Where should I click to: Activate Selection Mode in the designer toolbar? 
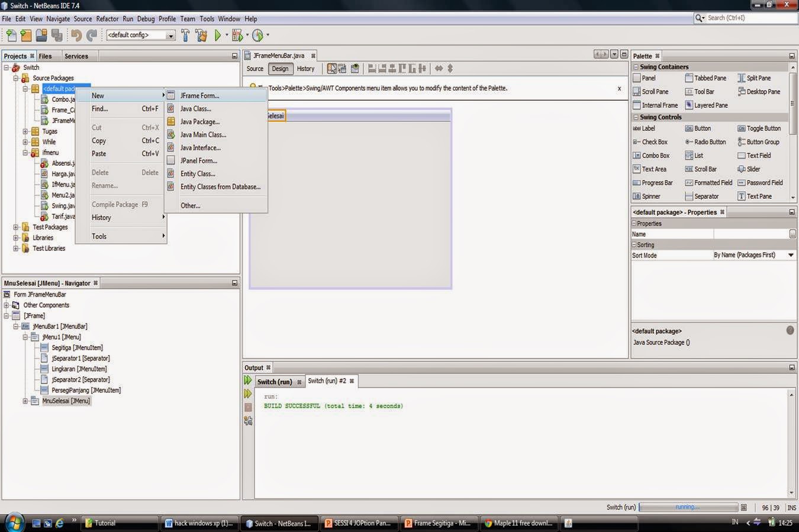(332, 69)
